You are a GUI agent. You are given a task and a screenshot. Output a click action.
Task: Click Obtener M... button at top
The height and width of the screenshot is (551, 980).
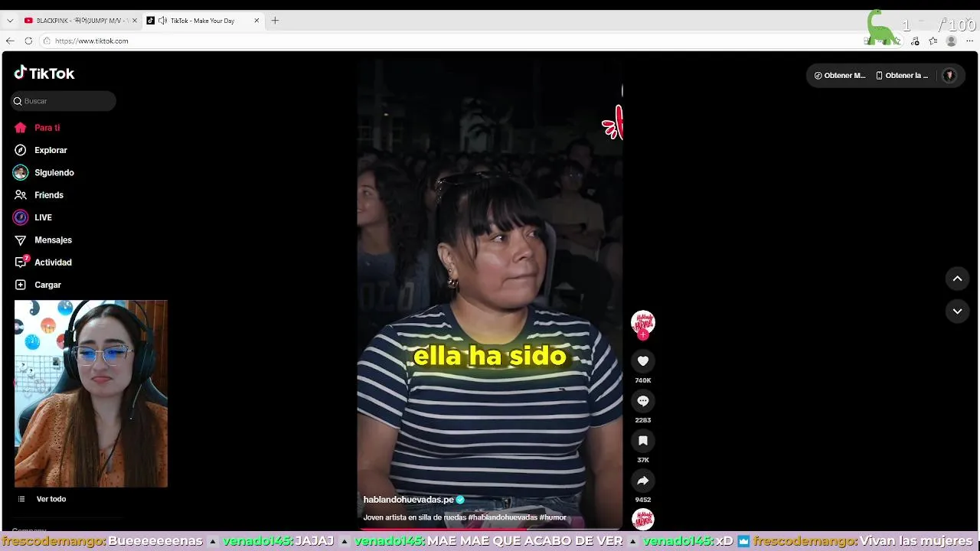point(840,76)
